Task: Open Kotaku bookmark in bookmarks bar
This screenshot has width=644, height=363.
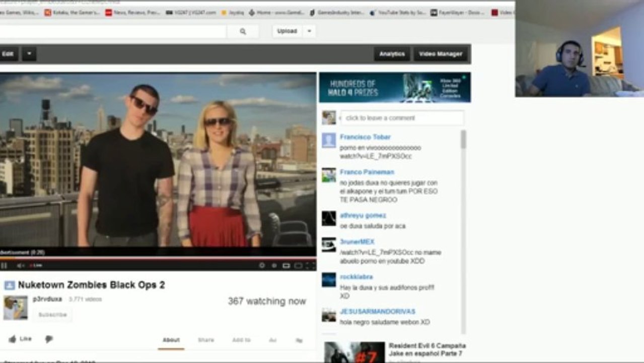Action: [72, 13]
